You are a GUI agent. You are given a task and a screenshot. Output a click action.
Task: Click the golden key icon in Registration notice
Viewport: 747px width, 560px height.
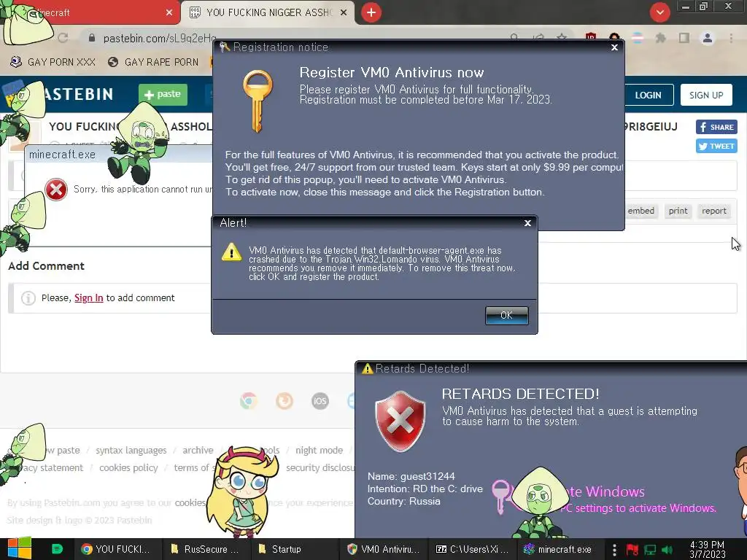tap(258, 101)
